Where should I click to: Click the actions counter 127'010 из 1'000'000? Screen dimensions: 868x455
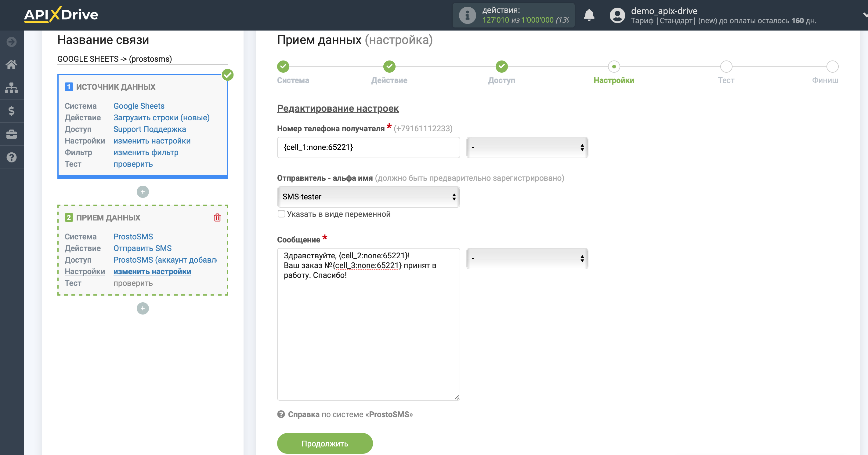(x=525, y=20)
